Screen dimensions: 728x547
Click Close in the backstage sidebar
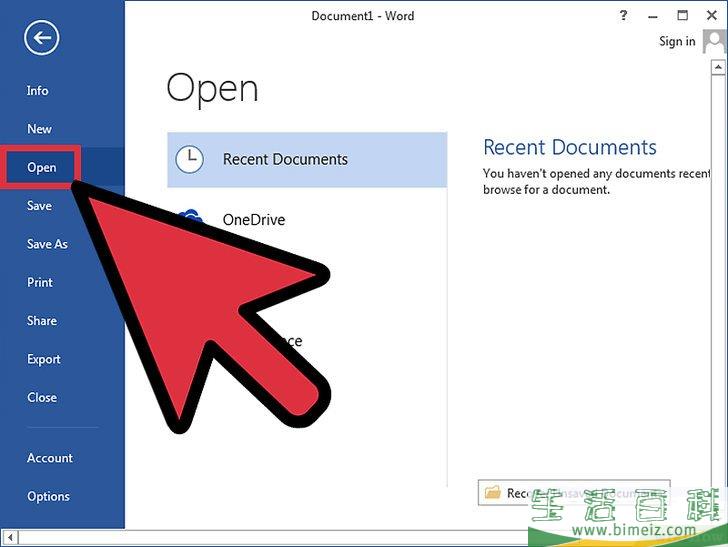click(42, 397)
